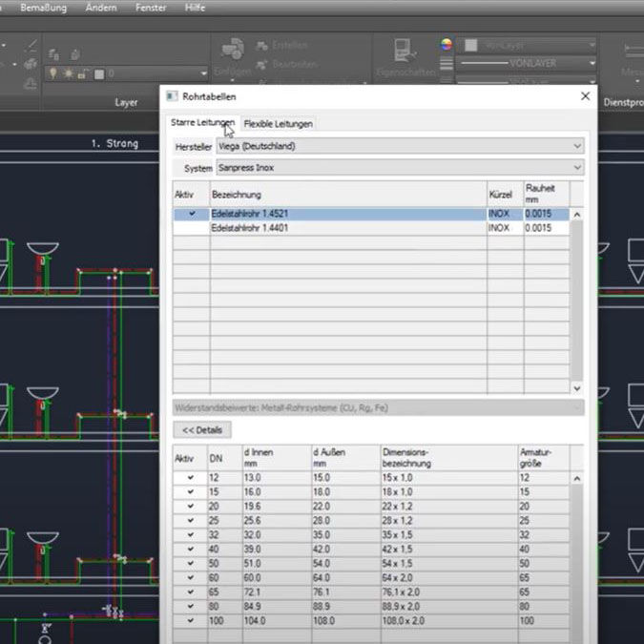Toggle Aktiv check for Edelstahlrohr 1.4521
The image size is (644, 644).
pyautogui.click(x=192, y=214)
